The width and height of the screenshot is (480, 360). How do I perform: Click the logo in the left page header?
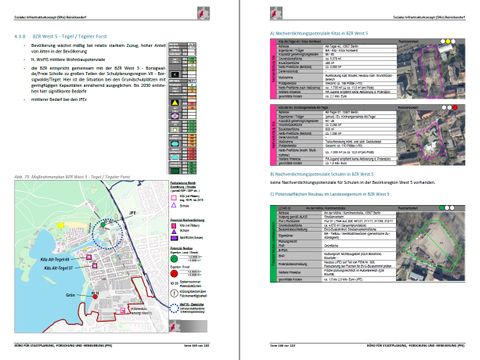coord(203,13)
